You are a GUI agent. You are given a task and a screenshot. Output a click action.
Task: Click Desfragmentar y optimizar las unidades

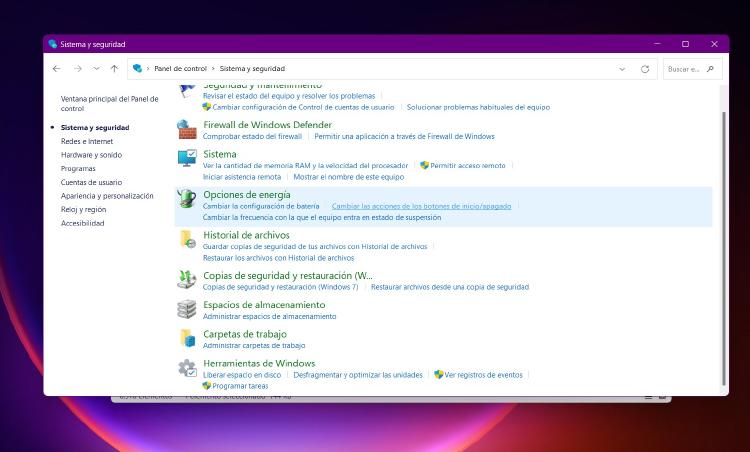click(x=358, y=375)
